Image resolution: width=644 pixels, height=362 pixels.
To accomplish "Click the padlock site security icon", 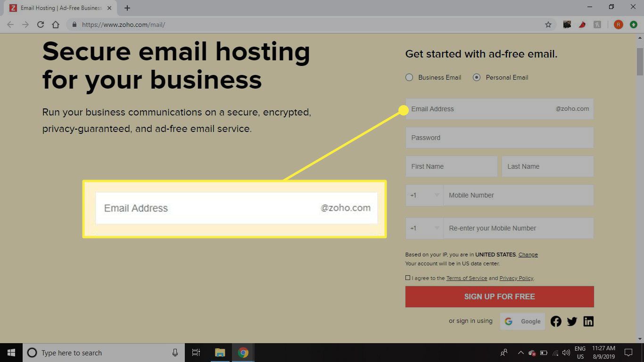I will pos(74,25).
